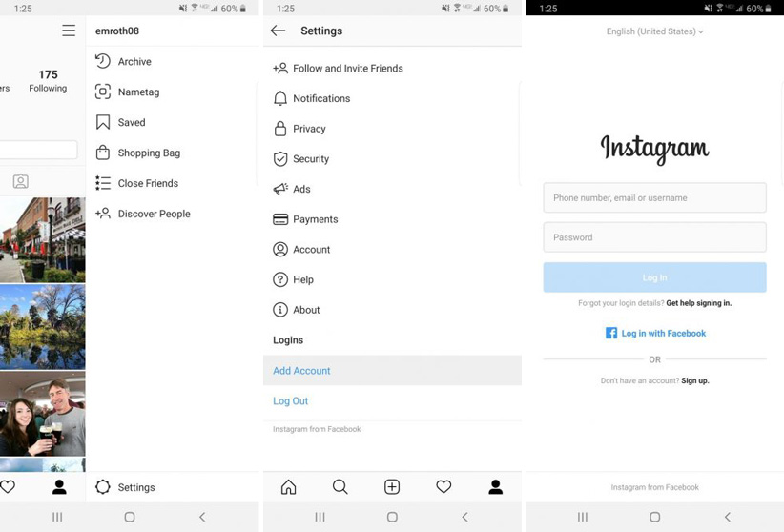Focus the Password field

click(x=654, y=237)
